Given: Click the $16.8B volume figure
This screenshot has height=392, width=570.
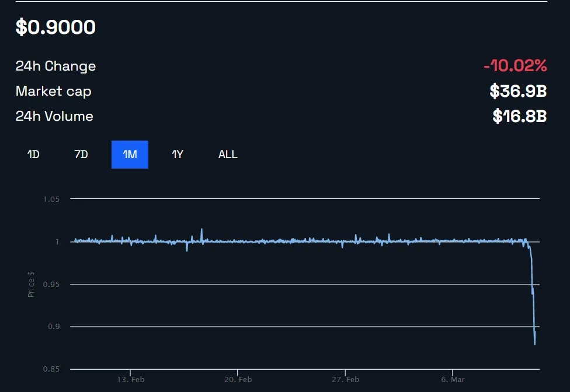Looking at the screenshot, I should tap(520, 116).
